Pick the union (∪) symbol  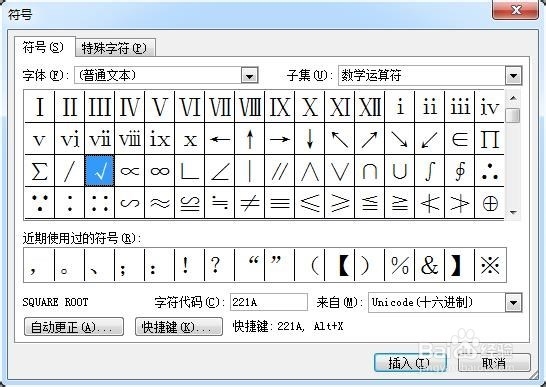point(399,171)
